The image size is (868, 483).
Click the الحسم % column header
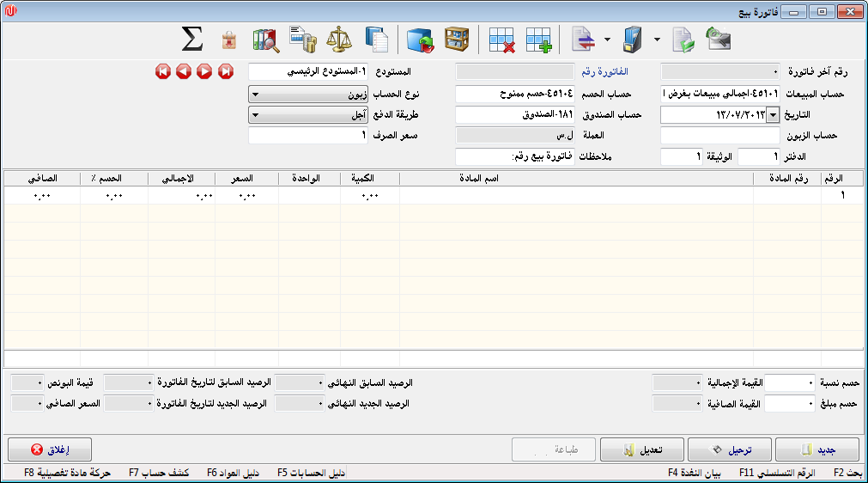click(x=114, y=179)
